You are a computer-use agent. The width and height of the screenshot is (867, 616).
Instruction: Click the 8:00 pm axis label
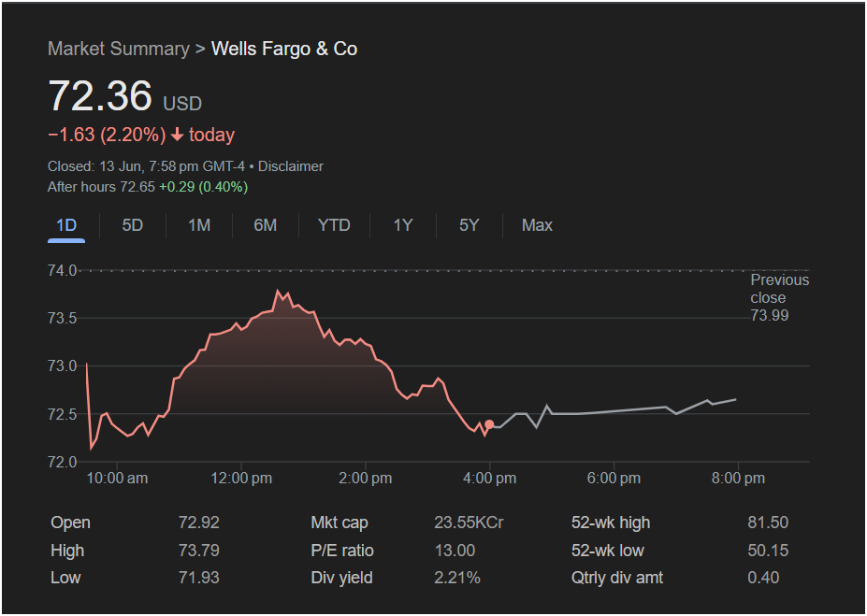[738, 479]
